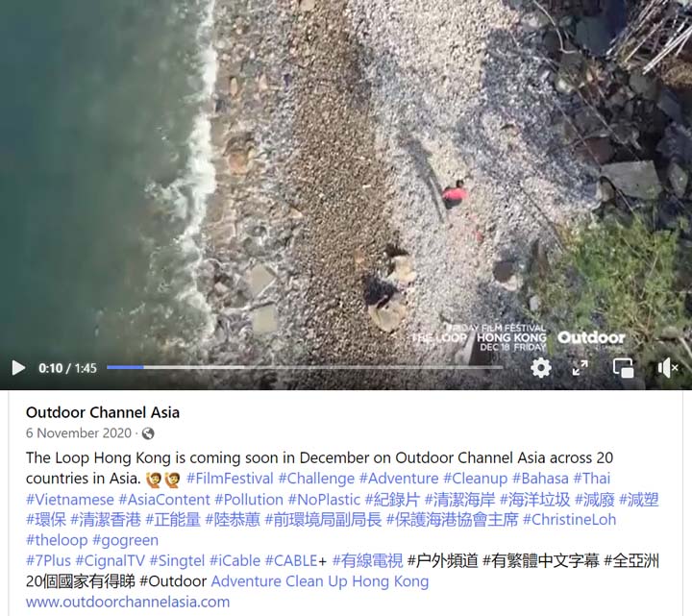Viewport: 692px width, 616px height.
Task: Switch to picture-in-picture mini player
Action: [x=623, y=367]
